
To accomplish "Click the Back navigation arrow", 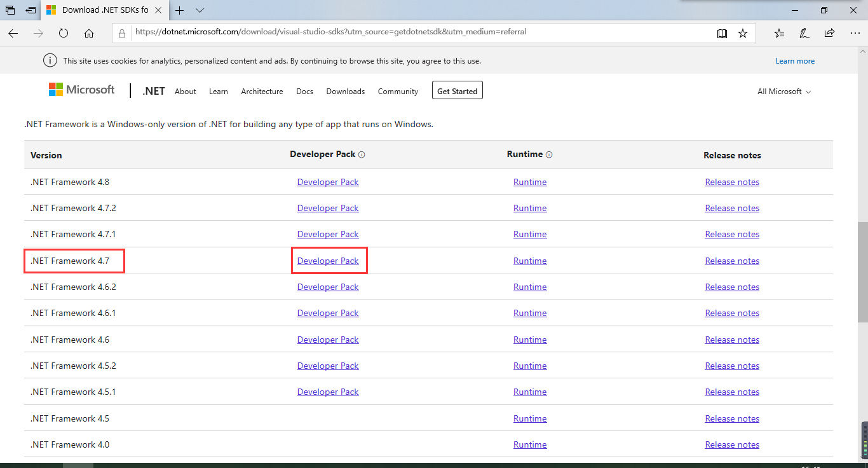I will 13,33.
